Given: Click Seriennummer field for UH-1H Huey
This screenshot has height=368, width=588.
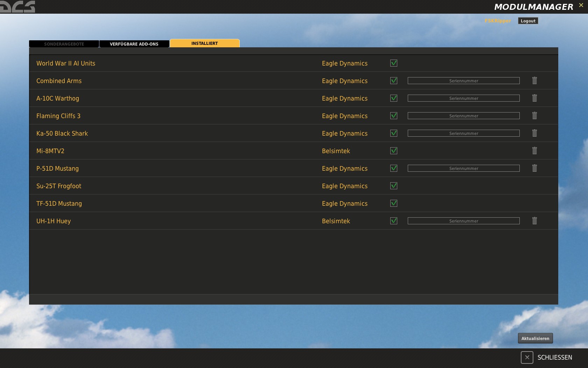Looking at the screenshot, I should [464, 221].
